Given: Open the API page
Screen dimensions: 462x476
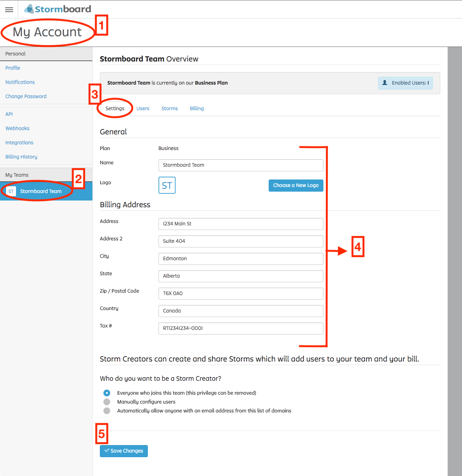Looking at the screenshot, I should tap(9, 114).
